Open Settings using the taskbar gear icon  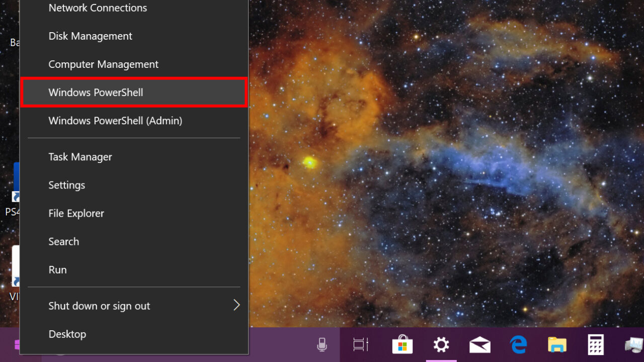pyautogui.click(x=441, y=345)
